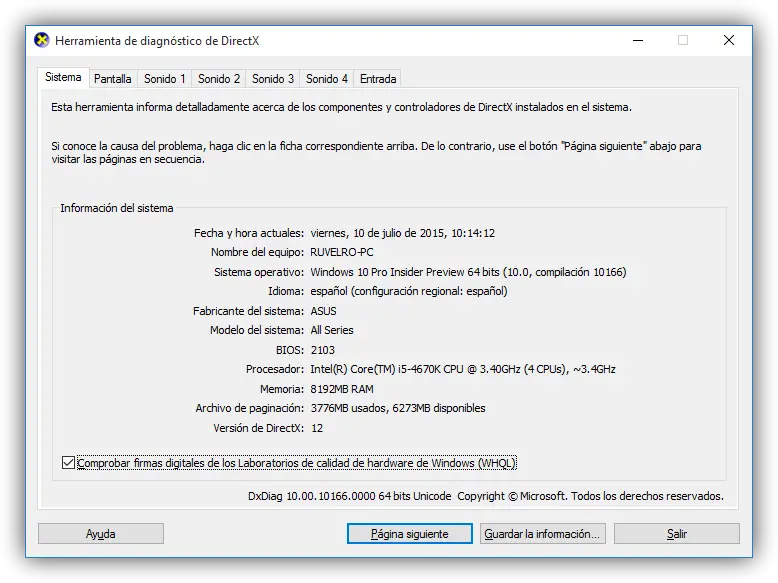The image size is (778, 583).
Task: Click the intro sentence starting 'Esta herramienta informa'
Action: (x=341, y=107)
